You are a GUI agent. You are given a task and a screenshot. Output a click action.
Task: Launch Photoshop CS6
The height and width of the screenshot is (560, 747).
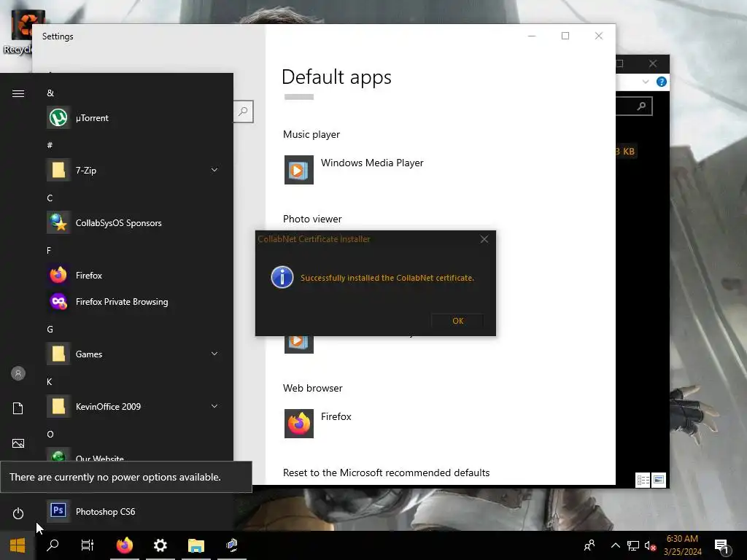click(x=133, y=511)
